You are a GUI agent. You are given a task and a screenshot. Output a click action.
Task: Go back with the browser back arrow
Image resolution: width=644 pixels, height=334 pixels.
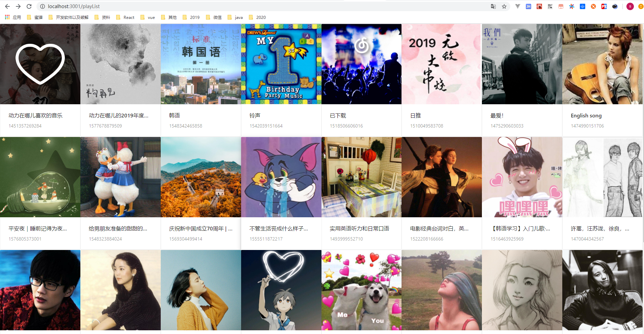7,6
